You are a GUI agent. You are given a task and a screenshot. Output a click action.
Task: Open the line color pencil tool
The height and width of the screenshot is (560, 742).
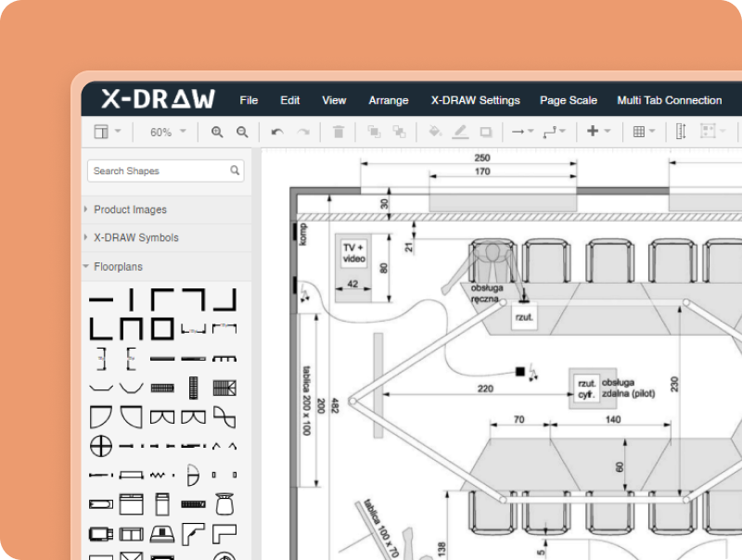[460, 132]
